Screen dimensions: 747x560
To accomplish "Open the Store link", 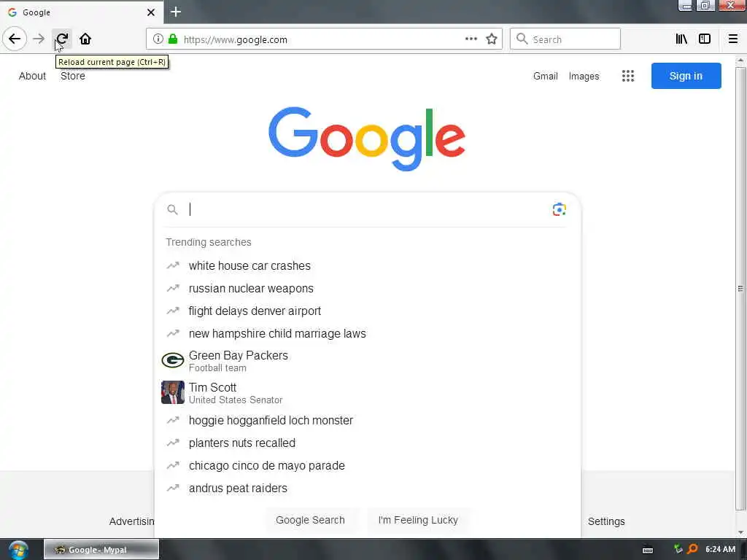I will tap(73, 76).
